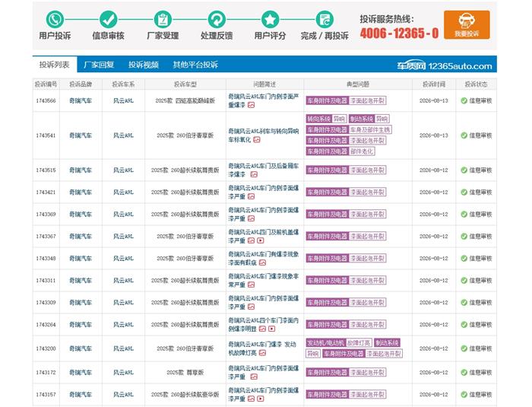Click the green status check in row 1743541
Viewport: 532px width, 407px height.
pyautogui.click(x=464, y=135)
